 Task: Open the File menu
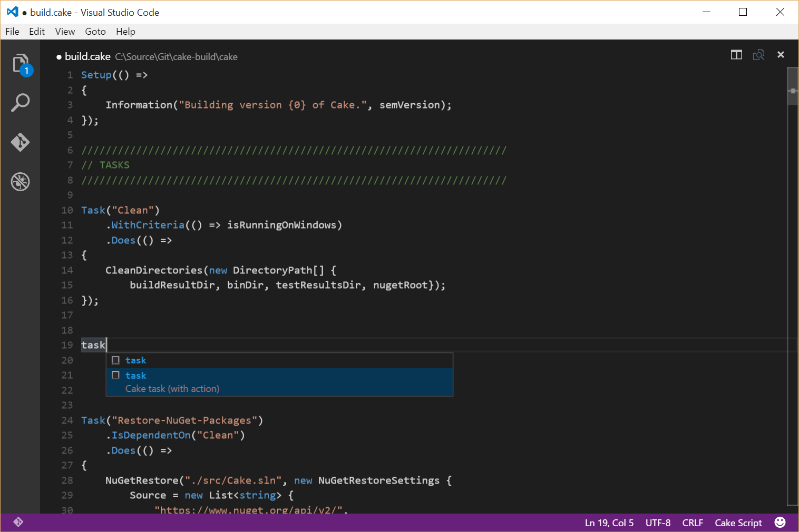[12, 32]
